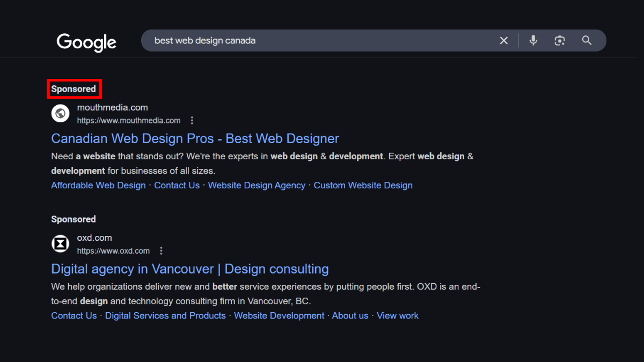Viewport: 644px width, 362px height.
Task: Click the magnifying glass search button
Action: pyautogui.click(x=587, y=41)
